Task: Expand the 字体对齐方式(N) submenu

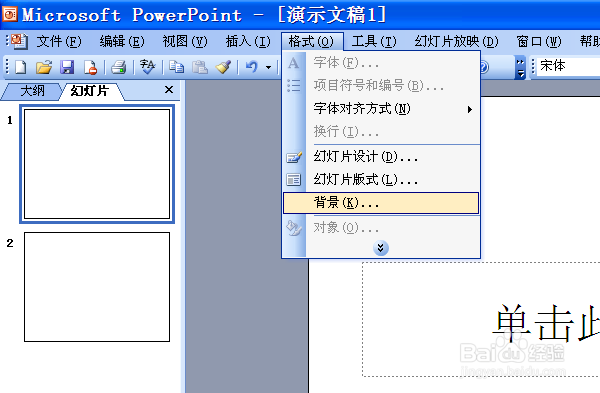Action: pos(381,109)
